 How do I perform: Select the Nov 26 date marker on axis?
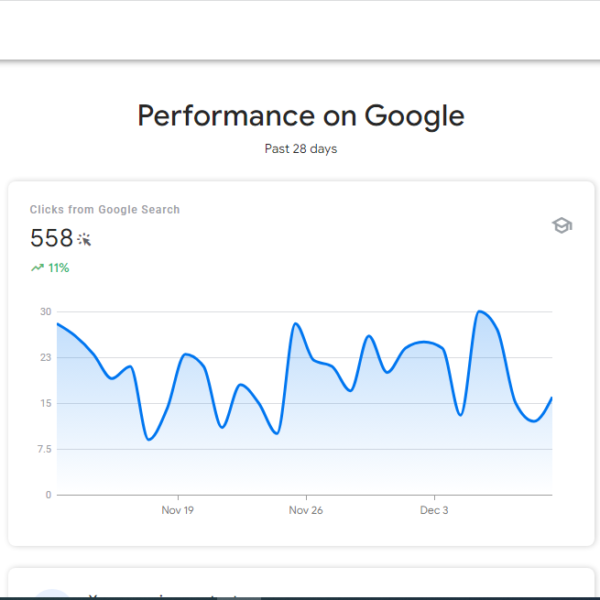tap(306, 510)
